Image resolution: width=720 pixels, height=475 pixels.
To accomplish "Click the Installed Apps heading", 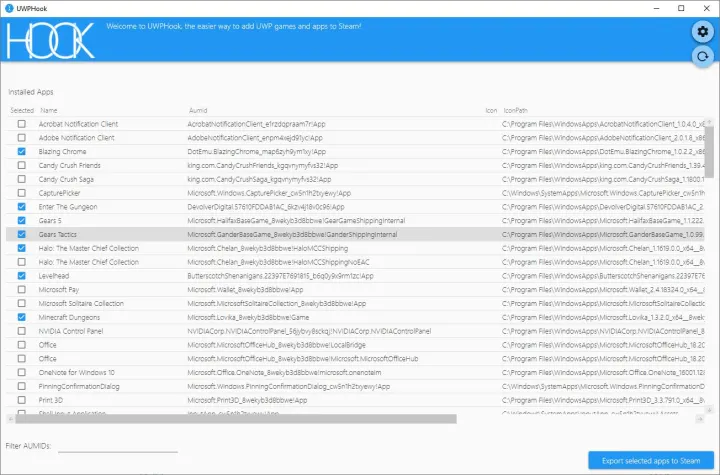I will (31, 92).
